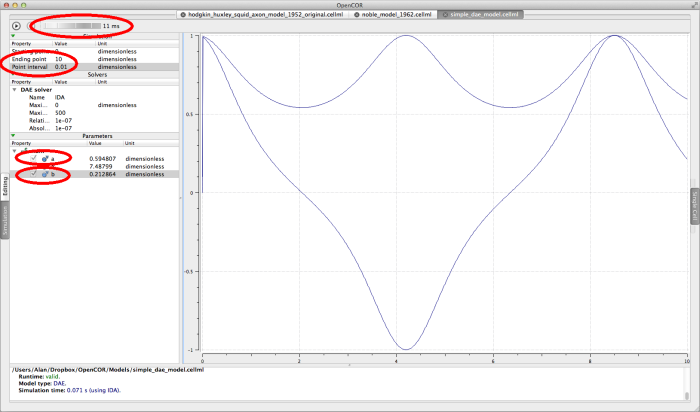Screen dimensions: 700x412
Task: Toggle the checkbox for parameter a
Action: (34, 158)
